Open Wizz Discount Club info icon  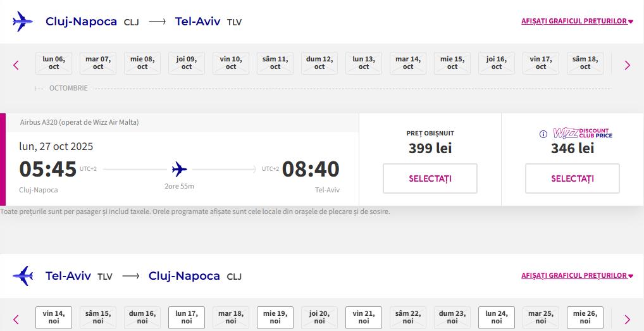pos(543,134)
